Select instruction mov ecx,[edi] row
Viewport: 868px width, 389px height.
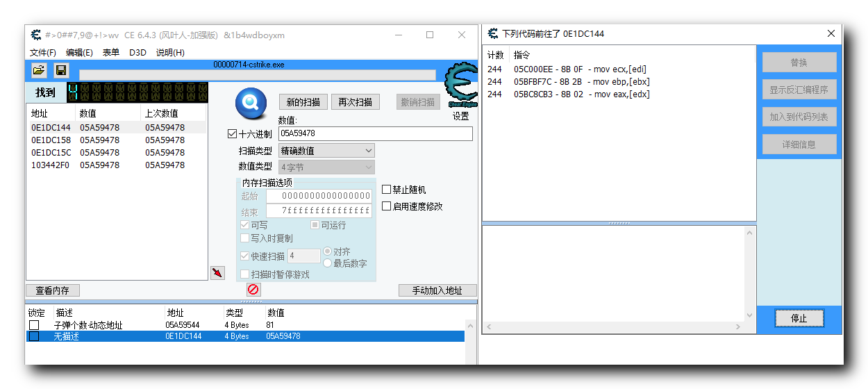619,69
